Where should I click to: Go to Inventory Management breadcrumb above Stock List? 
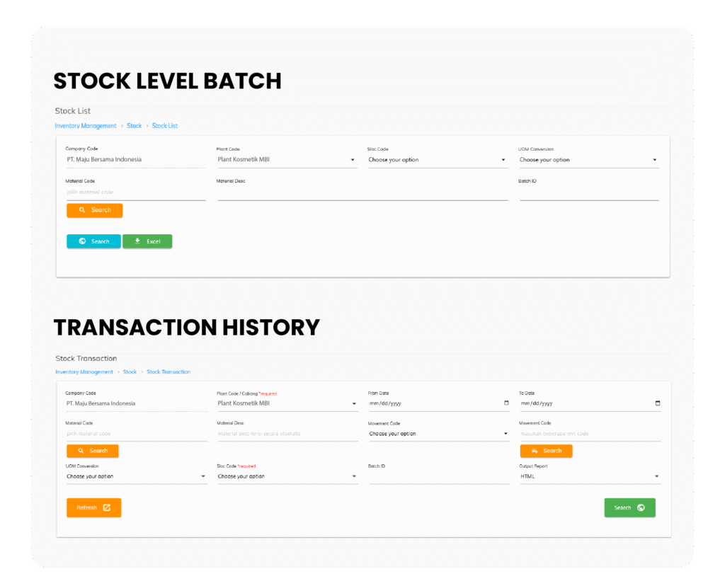[86, 126]
